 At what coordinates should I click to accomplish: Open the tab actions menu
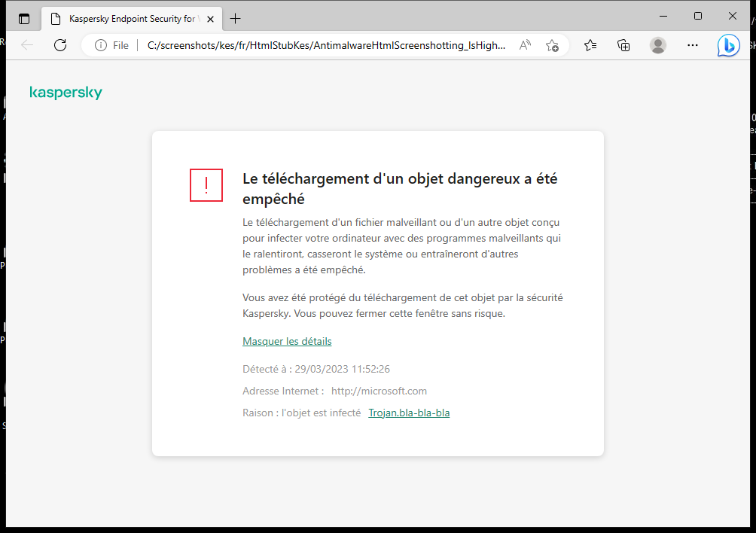coord(23,18)
